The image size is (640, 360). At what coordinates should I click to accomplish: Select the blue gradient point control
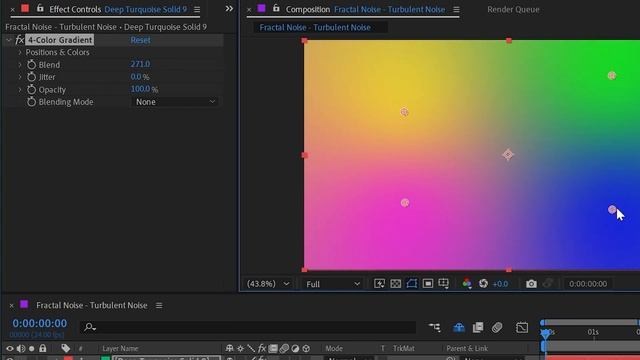coord(612,210)
